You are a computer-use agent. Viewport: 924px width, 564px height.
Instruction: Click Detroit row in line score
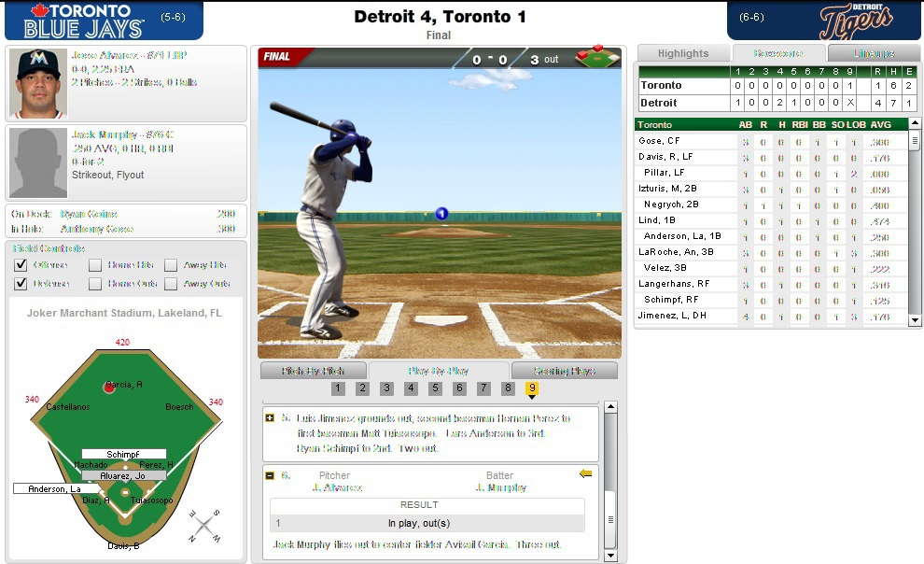pos(777,103)
